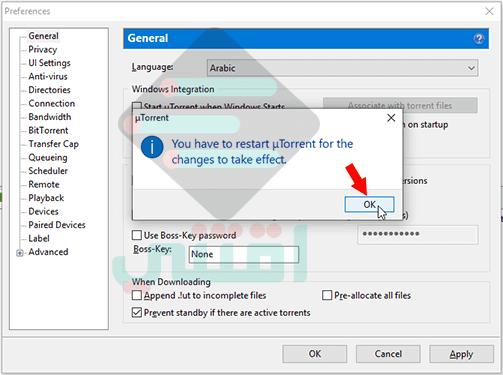Select Queueing in preferences tree

coord(48,157)
